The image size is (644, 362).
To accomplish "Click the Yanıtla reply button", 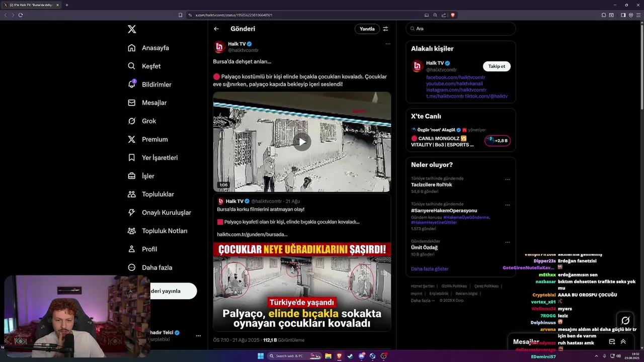I will tap(367, 29).
